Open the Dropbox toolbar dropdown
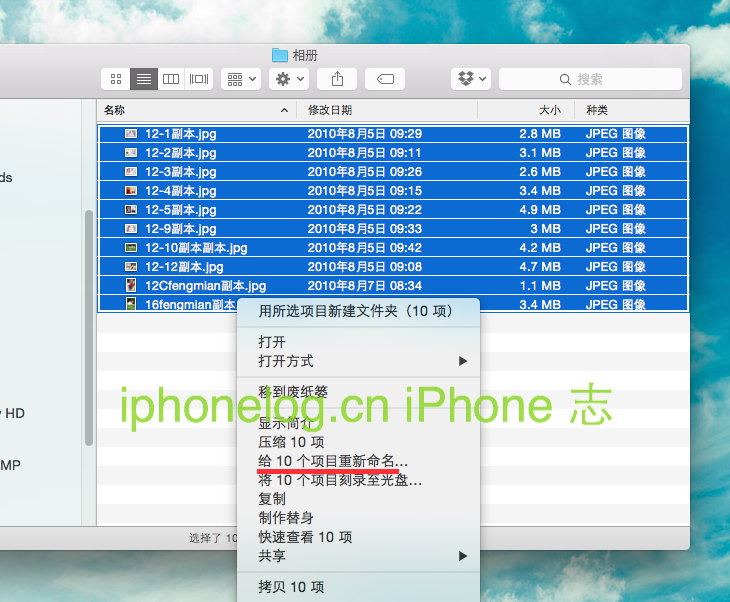This screenshot has height=602, width=730. point(471,79)
